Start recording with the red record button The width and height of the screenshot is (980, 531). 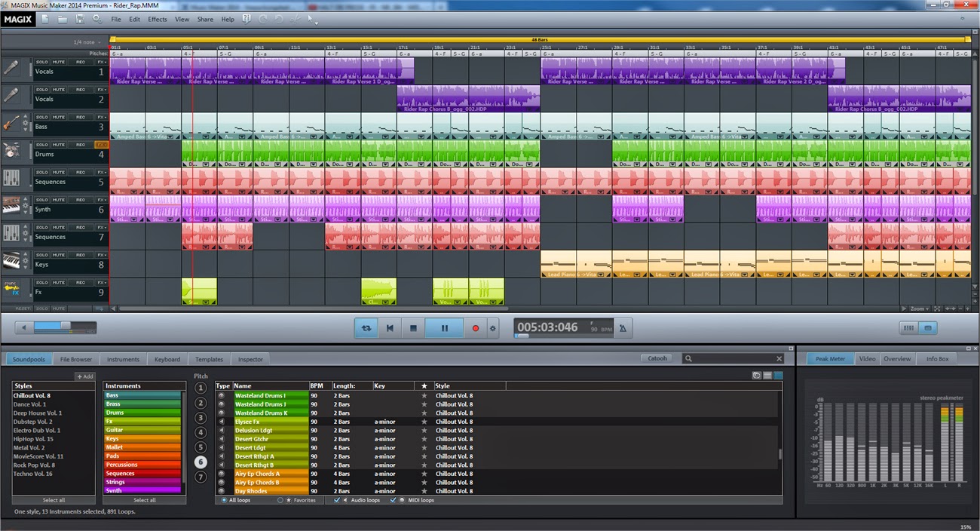coord(476,328)
